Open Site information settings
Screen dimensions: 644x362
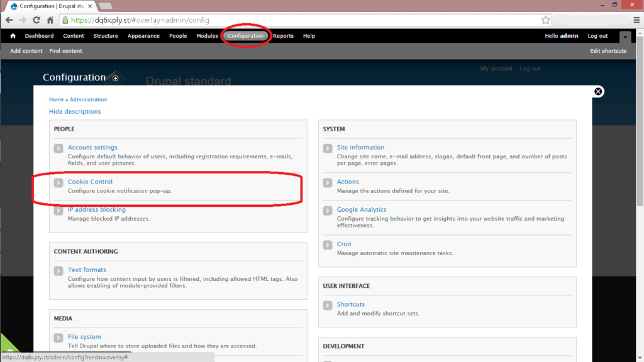coord(360,147)
